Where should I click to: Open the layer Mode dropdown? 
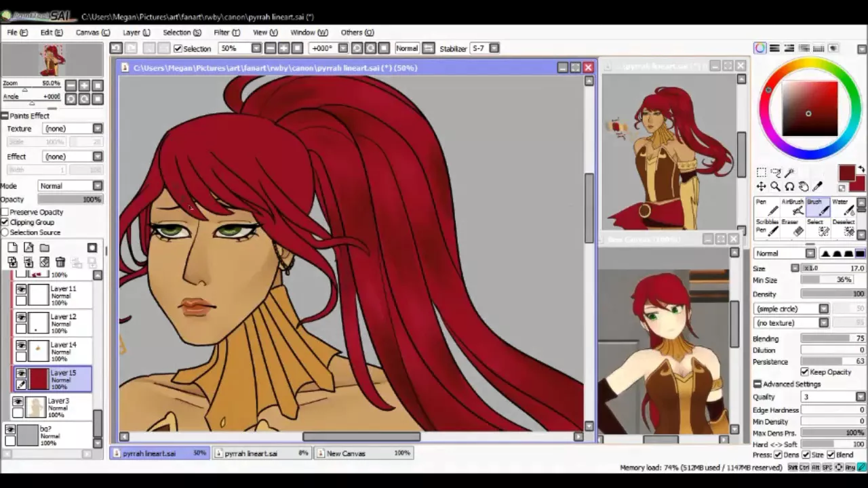98,186
